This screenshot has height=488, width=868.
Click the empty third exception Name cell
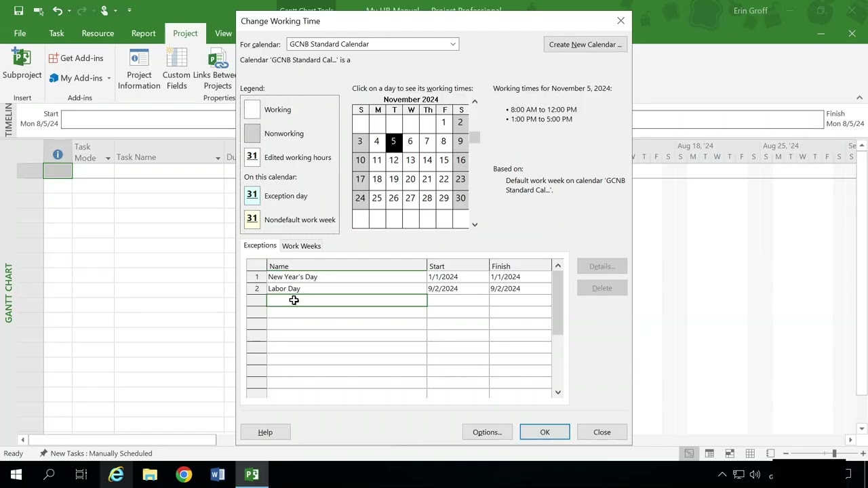(x=347, y=300)
